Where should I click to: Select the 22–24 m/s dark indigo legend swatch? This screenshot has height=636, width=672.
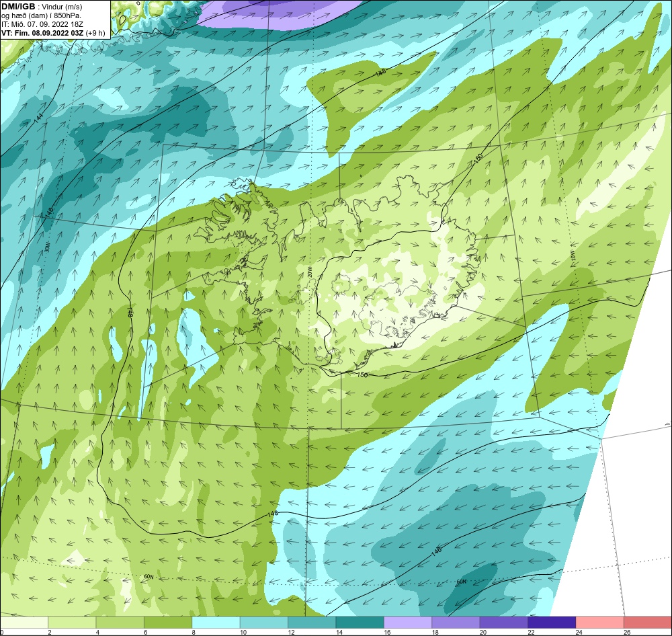click(552, 622)
